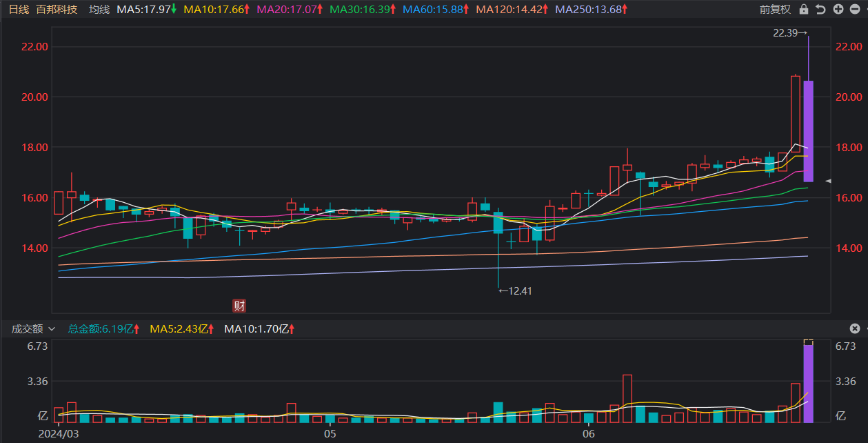Zoom out using the minus icon

(855, 10)
